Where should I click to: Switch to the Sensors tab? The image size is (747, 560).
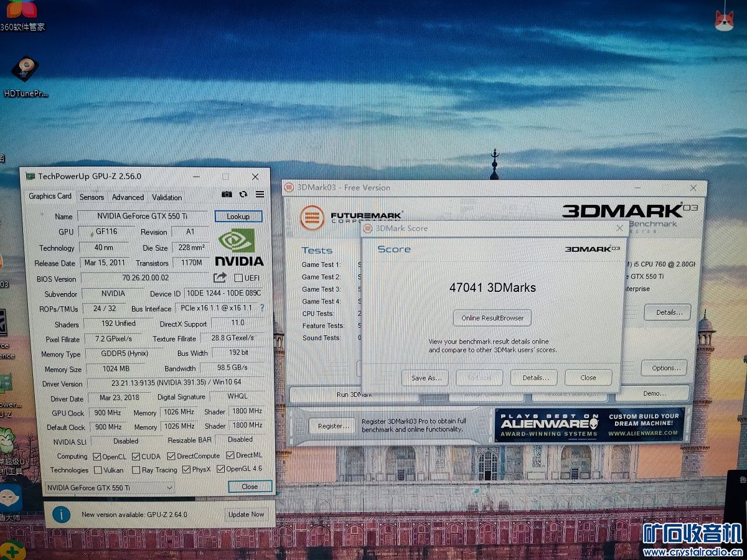coord(92,197)
